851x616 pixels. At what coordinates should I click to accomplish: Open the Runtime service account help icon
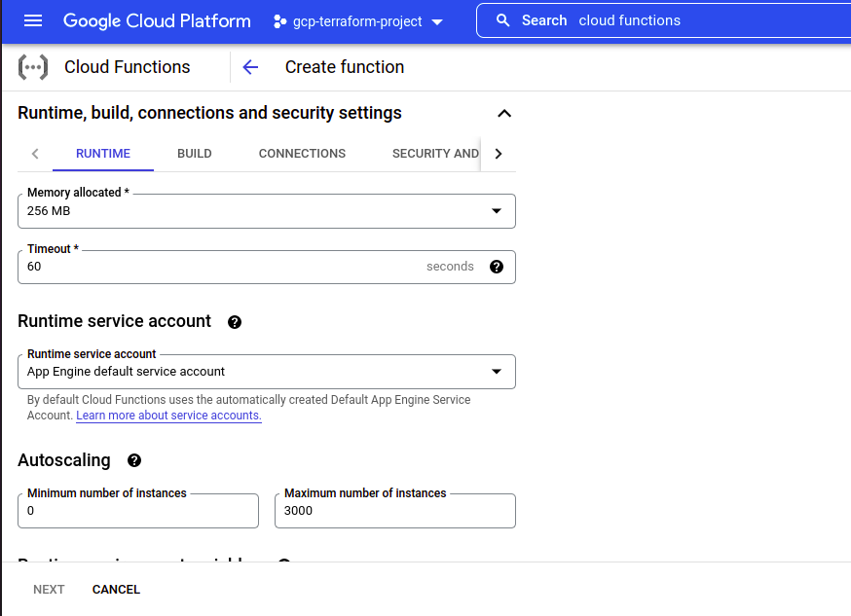(235, 322)
